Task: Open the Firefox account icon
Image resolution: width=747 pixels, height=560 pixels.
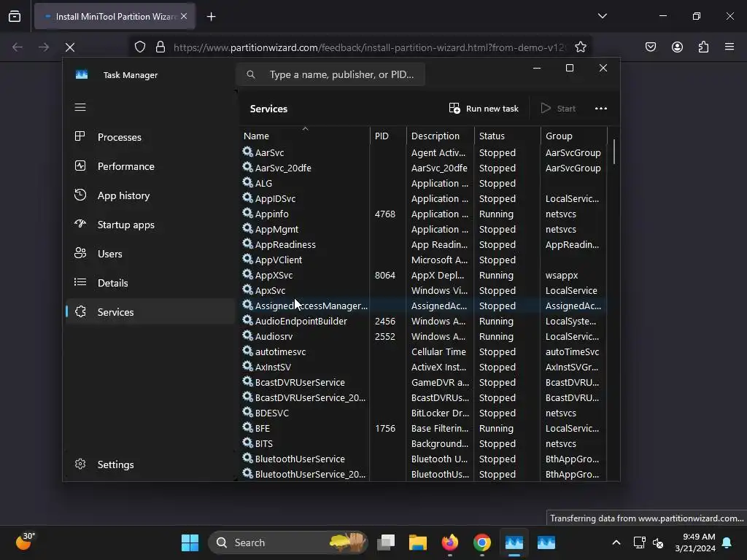Action: [677, 47]
